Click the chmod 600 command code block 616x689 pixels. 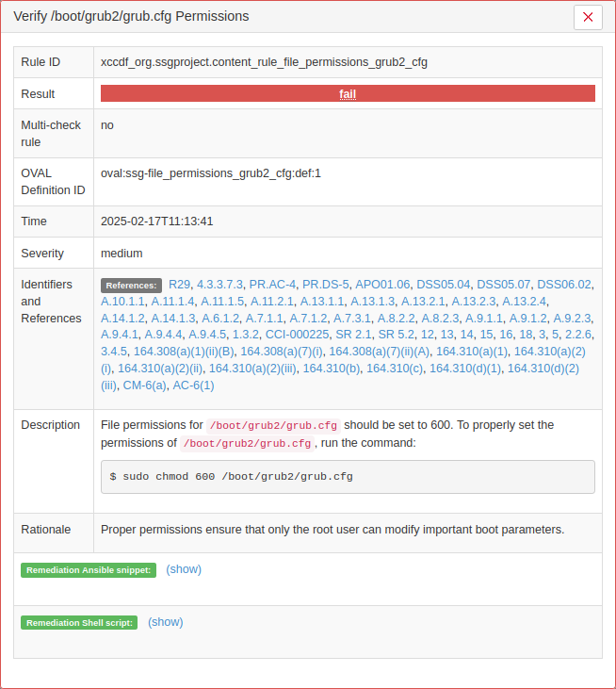pos(348,477)
